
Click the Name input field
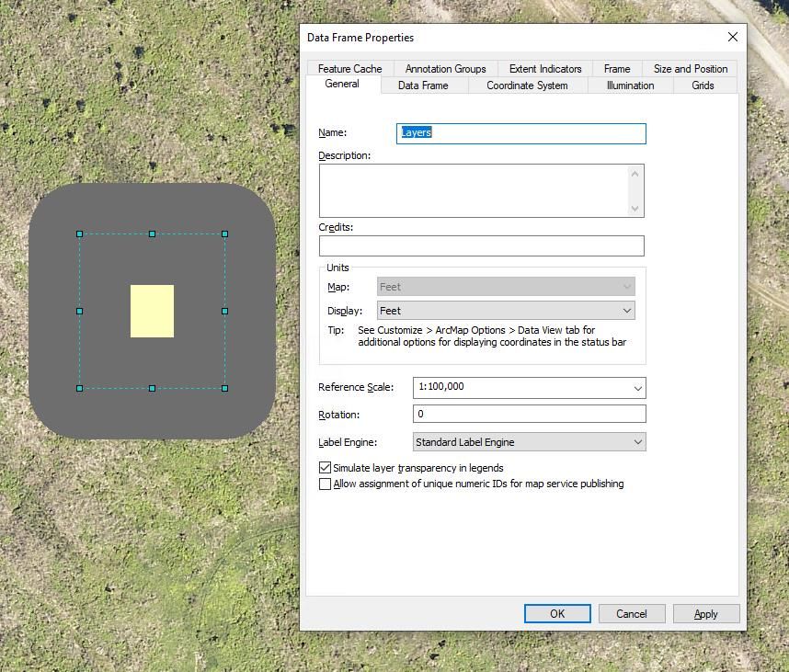coord(520,133)
